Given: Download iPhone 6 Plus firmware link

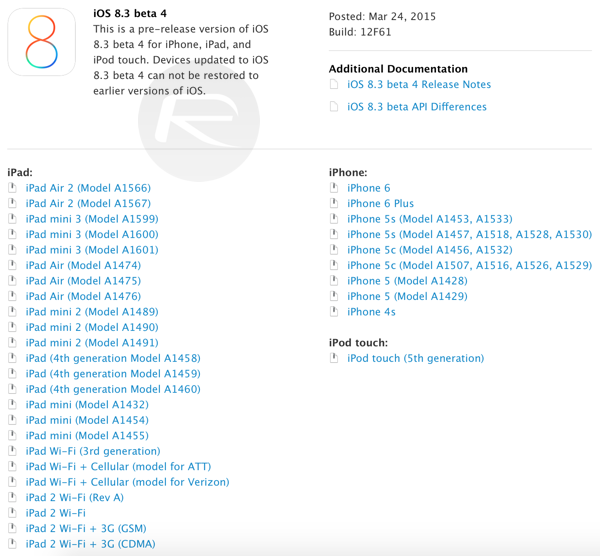Looking at the screenshot, I should tap(380, 203).
